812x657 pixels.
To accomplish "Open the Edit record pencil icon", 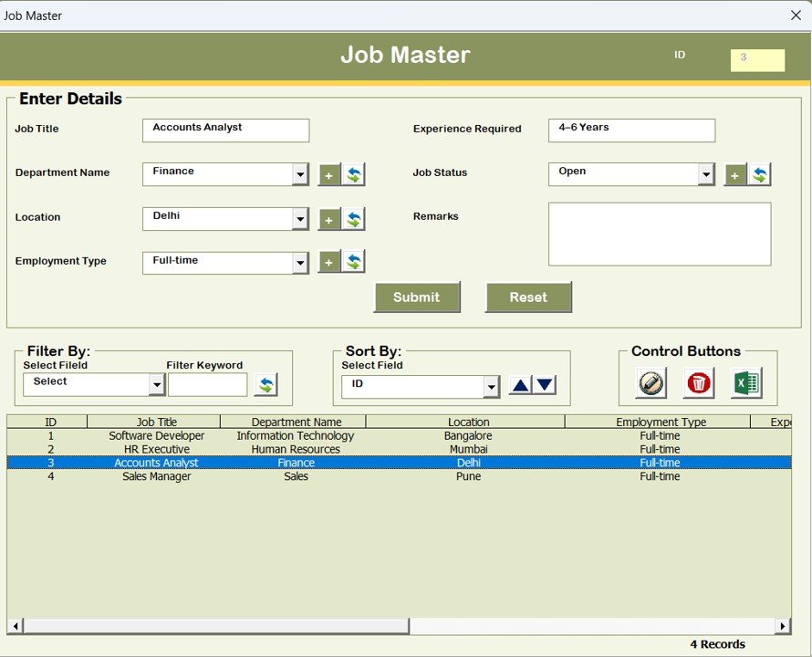I will point(650,384).
